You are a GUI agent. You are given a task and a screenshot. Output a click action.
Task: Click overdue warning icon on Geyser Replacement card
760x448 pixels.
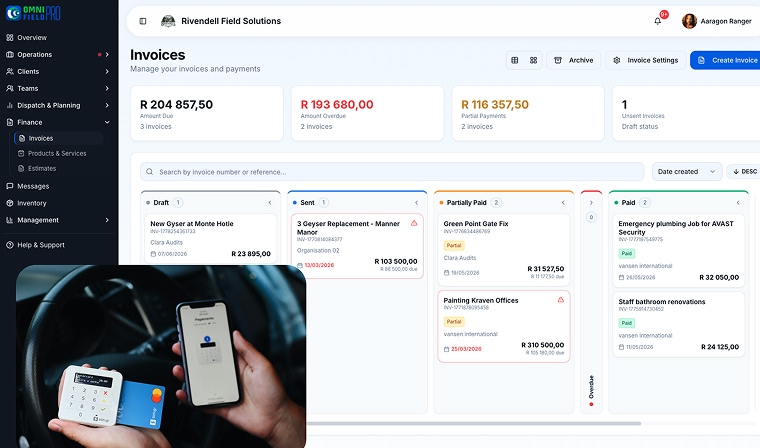414,223
